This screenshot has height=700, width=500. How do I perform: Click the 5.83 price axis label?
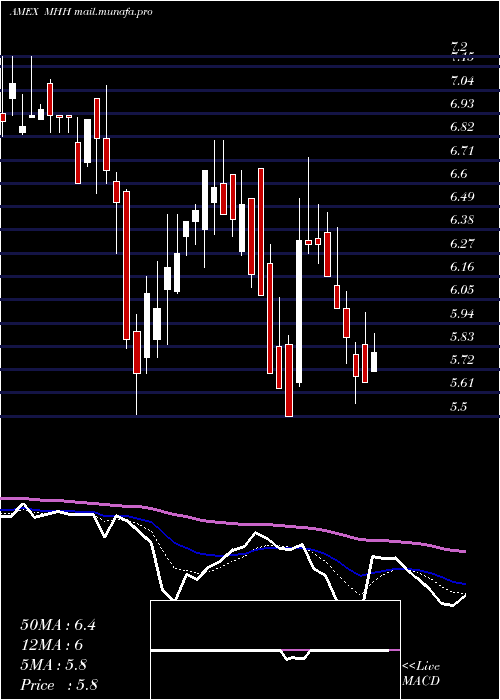(462, 337)
